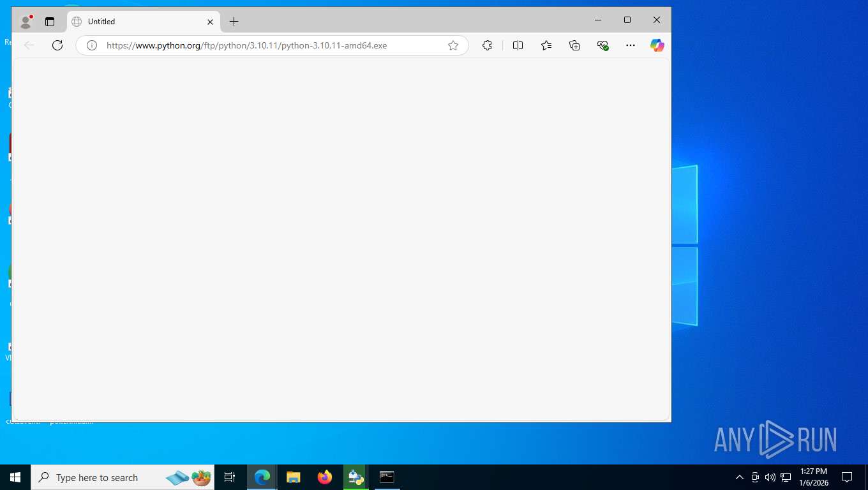Go back using the back arrow
The image size is (868, 490).
tap(29, 45)
